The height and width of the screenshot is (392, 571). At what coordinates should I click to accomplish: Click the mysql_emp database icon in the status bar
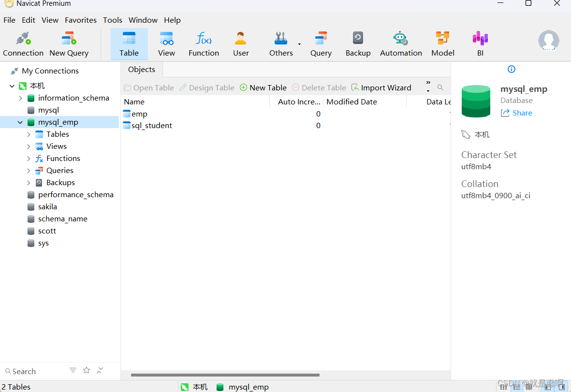[x=220, y=387]
